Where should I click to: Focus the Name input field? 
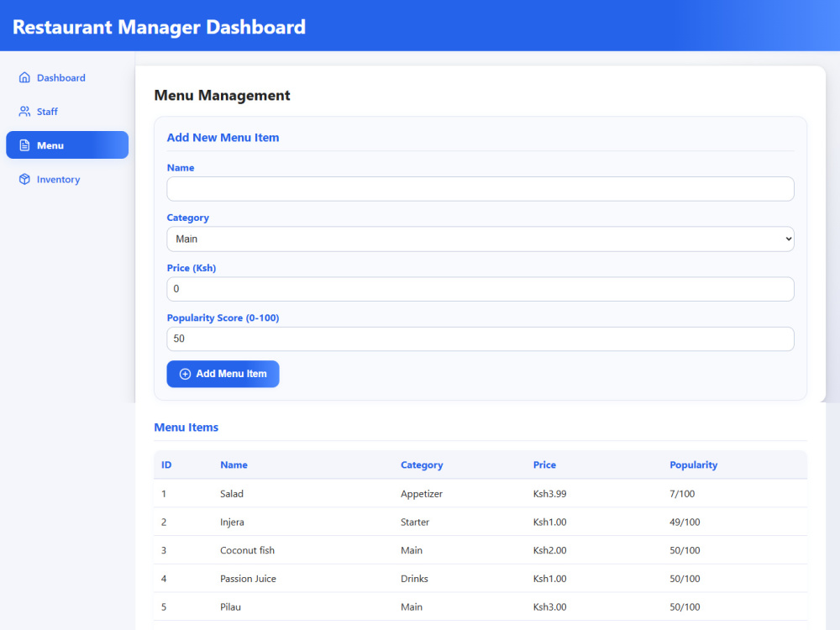pyautogui.click(x=480, y=189)
